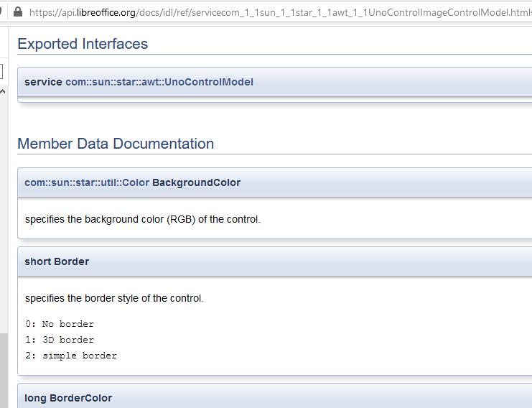The width and height of the screenshot is (532, 408).
Task: Click the small box at left page edge
Action: point(1,71)
